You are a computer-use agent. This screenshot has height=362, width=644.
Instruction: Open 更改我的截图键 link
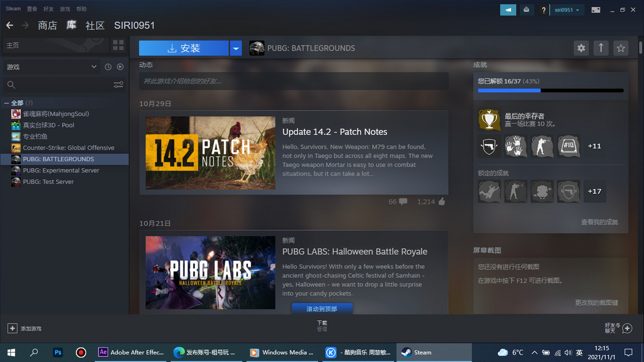pos(596,302)
